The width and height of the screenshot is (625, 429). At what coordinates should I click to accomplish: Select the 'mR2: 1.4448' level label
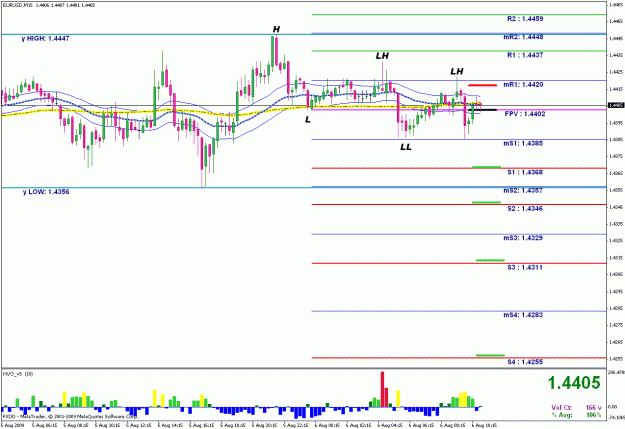pos(523,37)
